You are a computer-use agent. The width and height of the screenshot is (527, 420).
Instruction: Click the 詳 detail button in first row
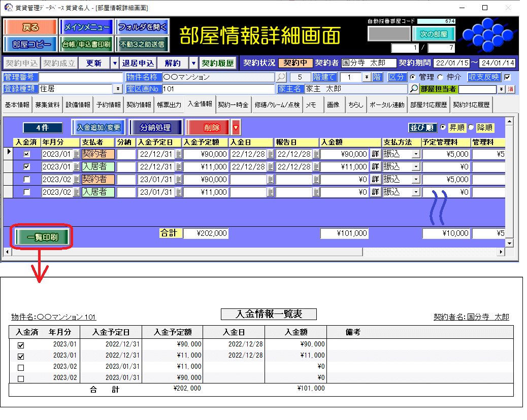click(375, 154)
